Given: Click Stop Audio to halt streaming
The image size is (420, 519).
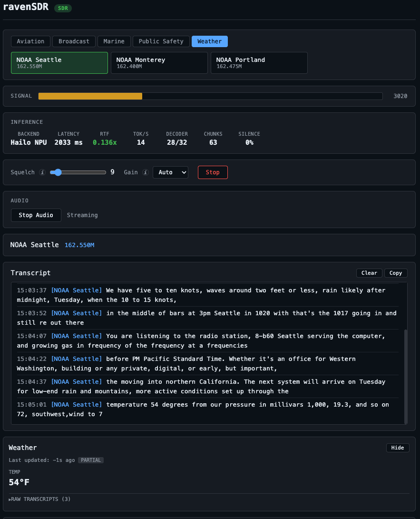Looking at the screenshot, I should 36,215.
